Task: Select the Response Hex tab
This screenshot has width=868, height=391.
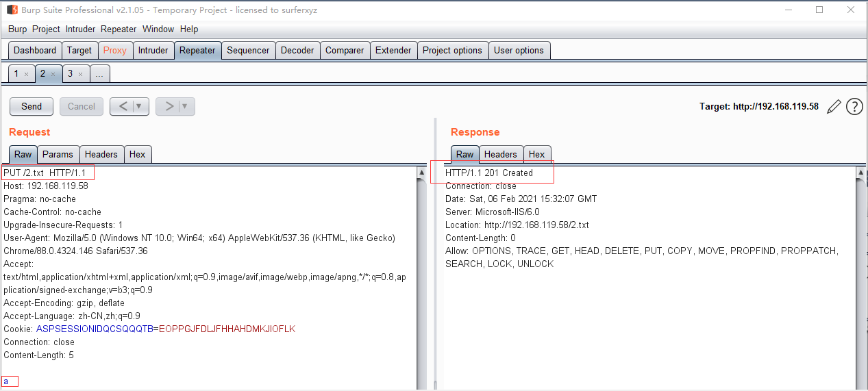Action: click(x=536, y=154)
